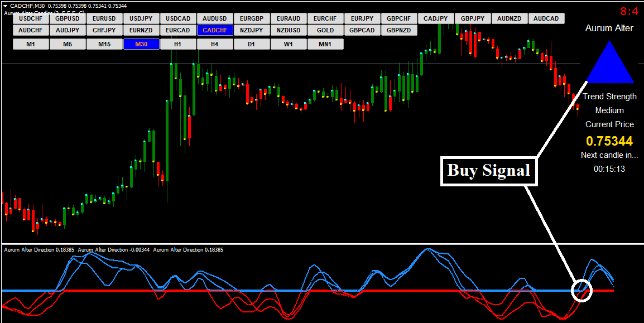The image size is (644, 323).
Task: Open the chart menu arrow beside CADCHF,M30
Action: [x=5, y=6]
